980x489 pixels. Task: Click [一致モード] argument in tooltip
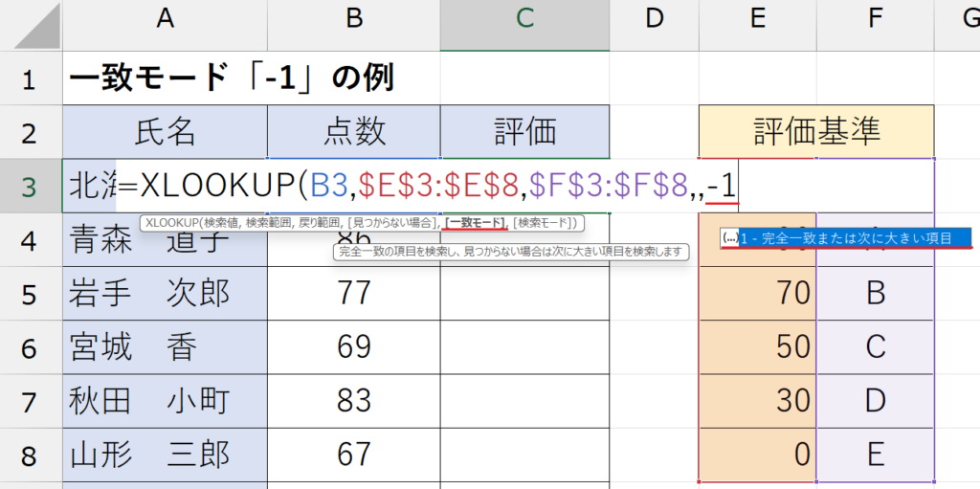point(475,223)
